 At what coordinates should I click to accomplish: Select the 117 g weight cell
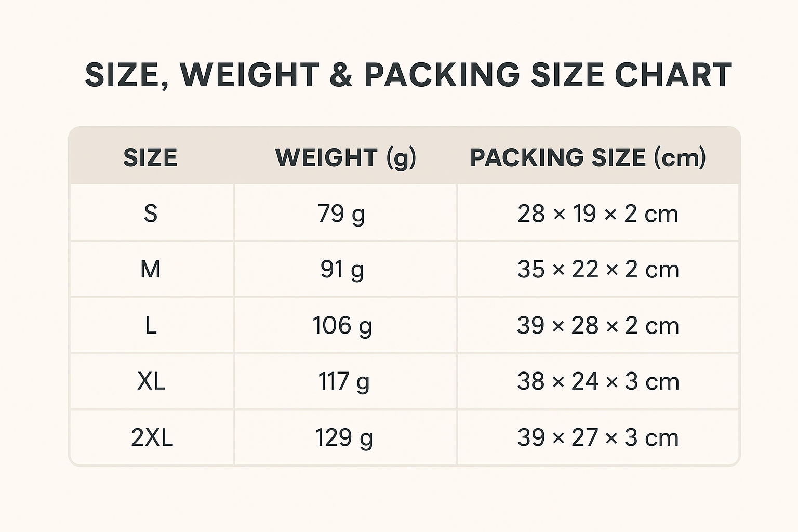pos(343,382)
